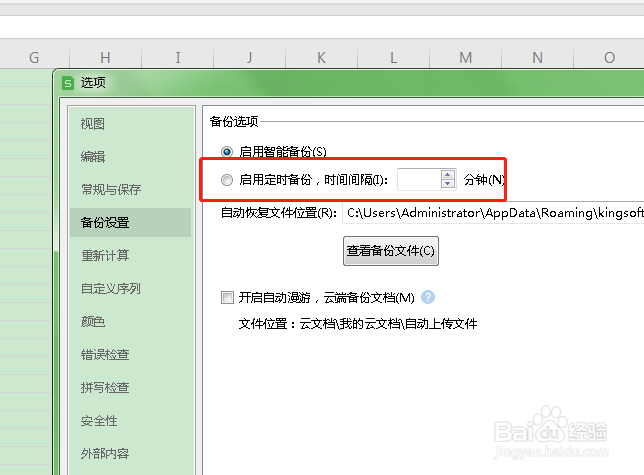Select column header L in the spreadsheet
The image size is (644, 475).
393,58
